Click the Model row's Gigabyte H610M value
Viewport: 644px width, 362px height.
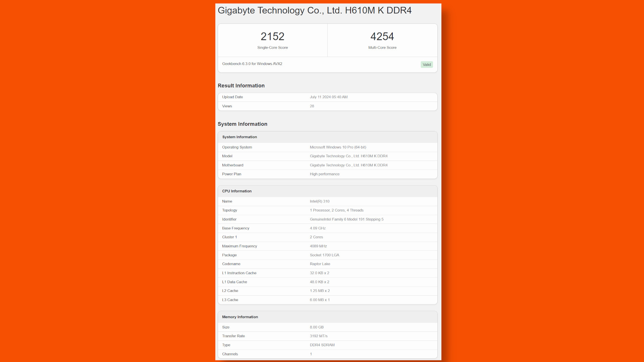click(x=348, y=156)
